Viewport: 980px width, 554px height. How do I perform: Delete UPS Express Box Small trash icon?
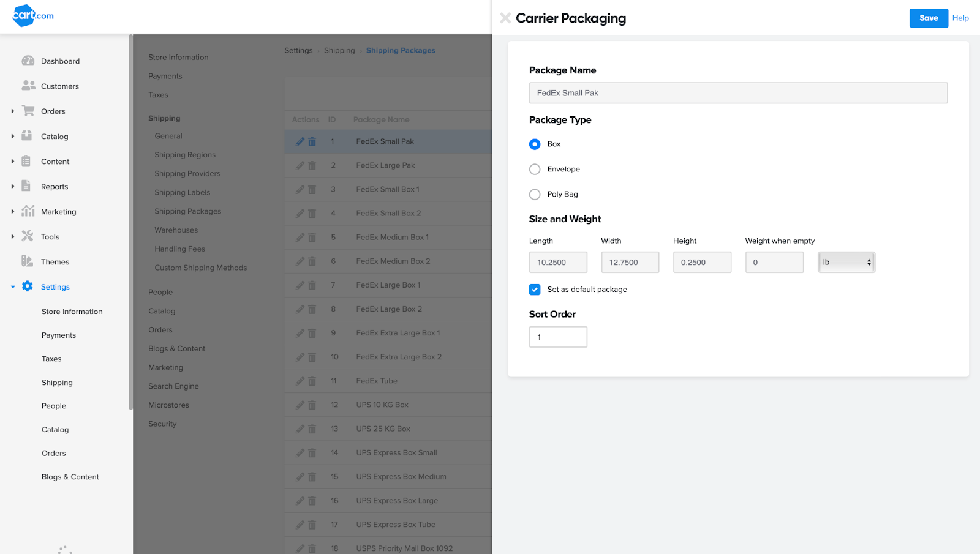[x=312, y=452]
